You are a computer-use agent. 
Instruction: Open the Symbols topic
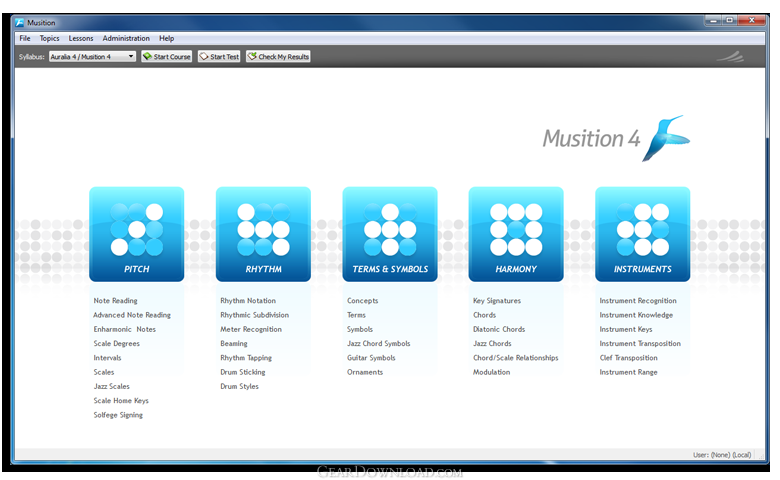[x=360, y=329]
